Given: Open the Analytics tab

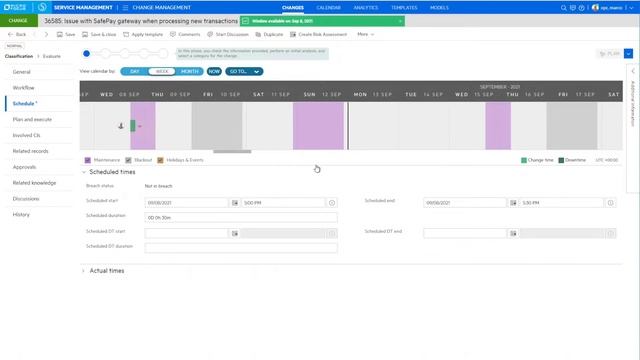Looking at the screenshot, I should pyautogui.click(x=366, y=8).
